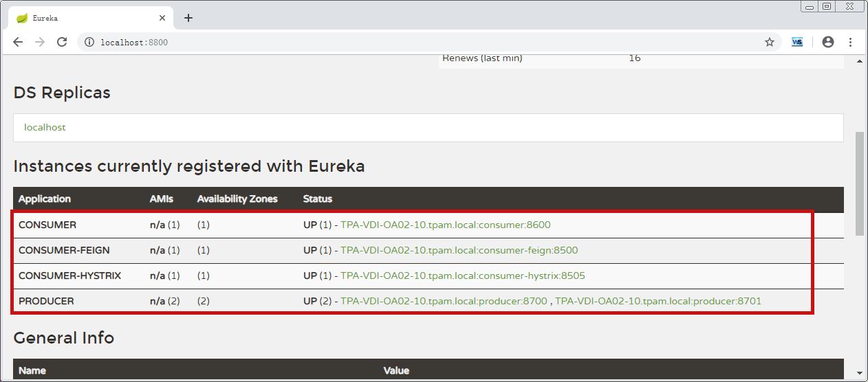This screenshot has width=868, height=382.
Task: Open a new tab with the plus button
Action: pos(188,18)
